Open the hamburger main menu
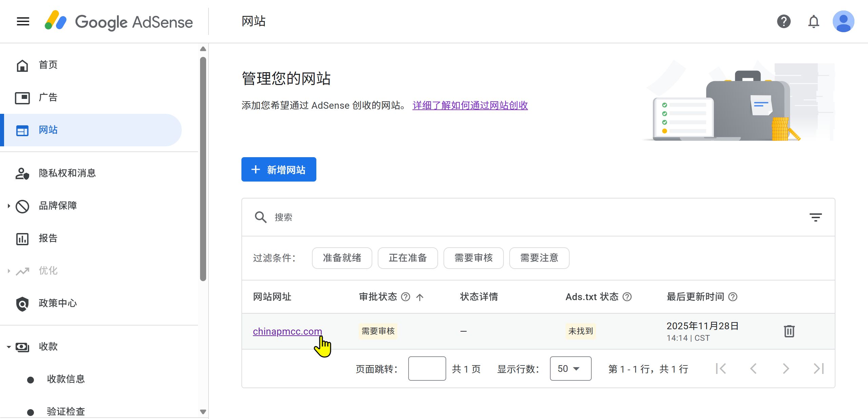868x419 pixels. click(23, 22)
